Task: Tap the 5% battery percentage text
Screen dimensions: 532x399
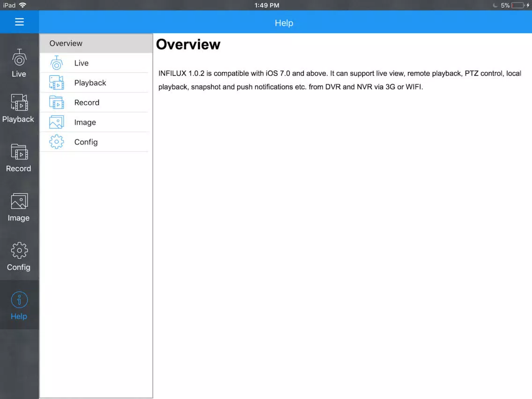Action: click(x=505, y=5)
